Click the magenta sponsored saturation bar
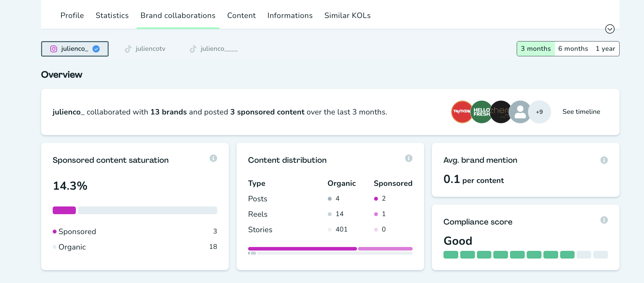The height and width of the screenshot is (283, 644). (x=64, y=210)
